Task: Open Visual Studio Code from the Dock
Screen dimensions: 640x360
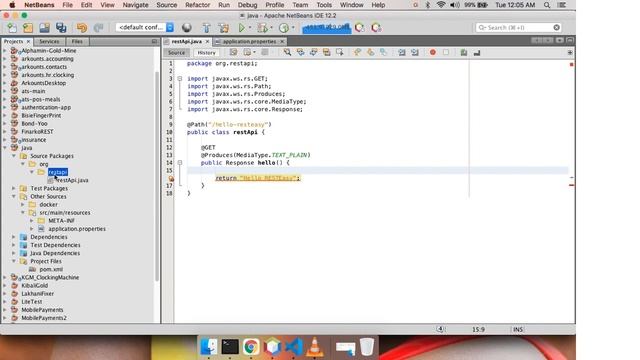Action: point(293,347)
